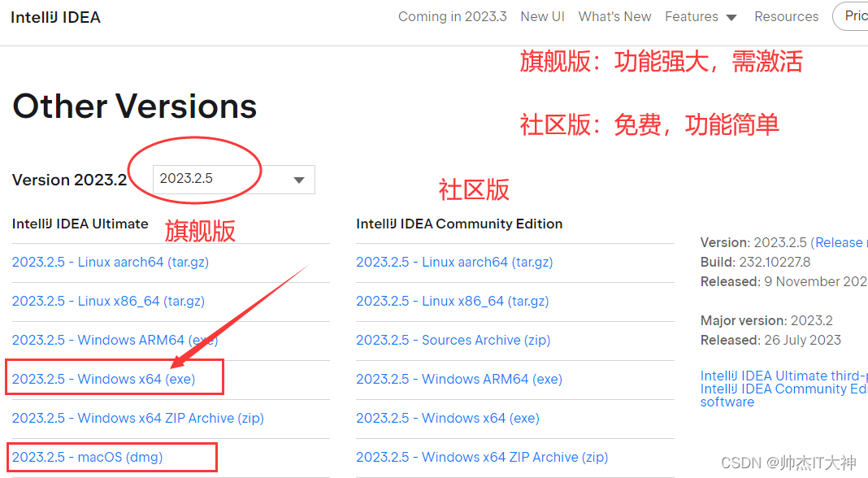This screenshot has height=478, width=868.
Task: Go to What's New page
Action: coord(614,16)
